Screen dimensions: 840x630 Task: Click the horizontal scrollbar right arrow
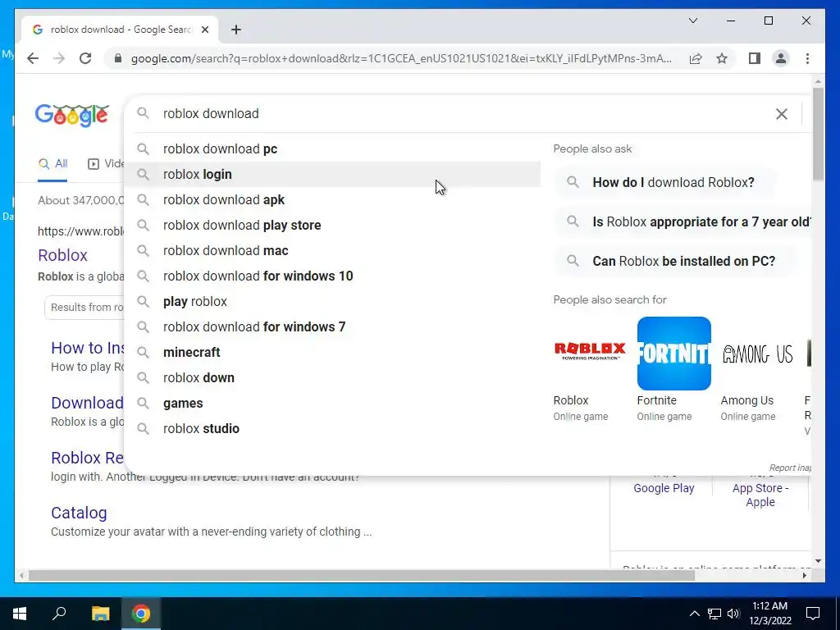coord(804,575)
